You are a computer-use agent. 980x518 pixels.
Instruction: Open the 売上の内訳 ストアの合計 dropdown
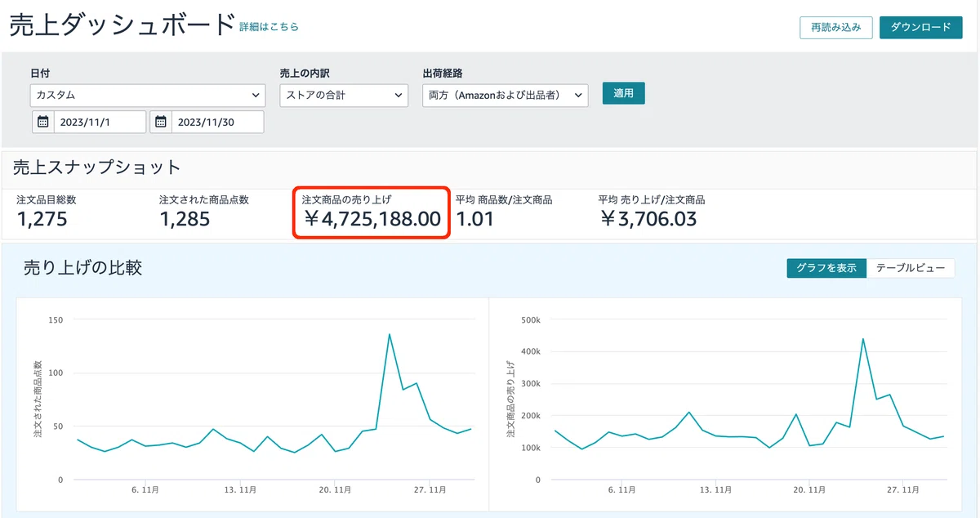point(343,95)
